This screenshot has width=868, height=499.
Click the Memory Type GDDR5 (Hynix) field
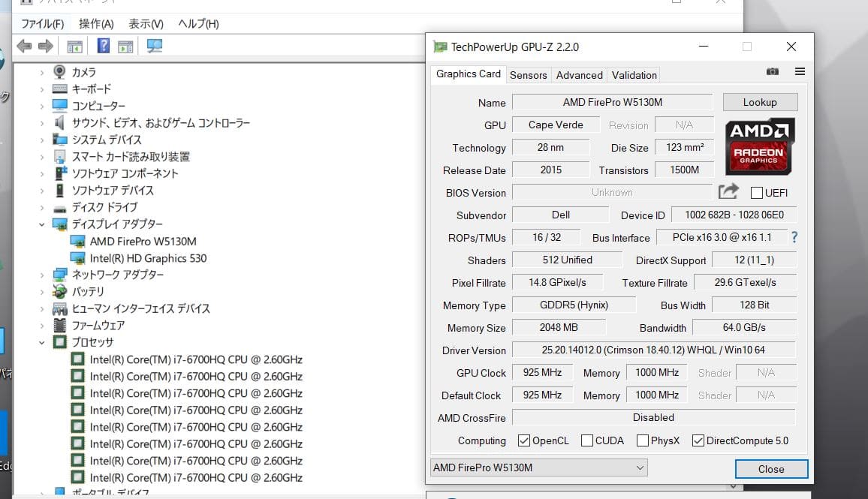(574, 305)
